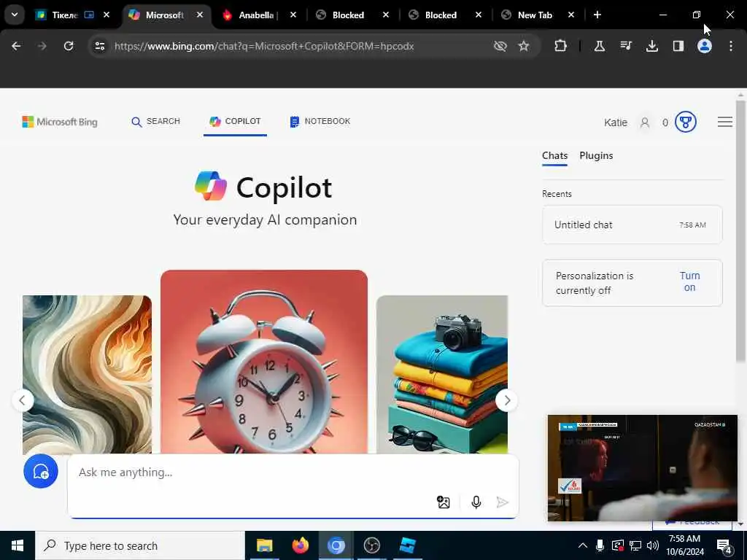Open the NOTEBOOK tab
This screenshot has height=560, width=747.
point(320,122)
